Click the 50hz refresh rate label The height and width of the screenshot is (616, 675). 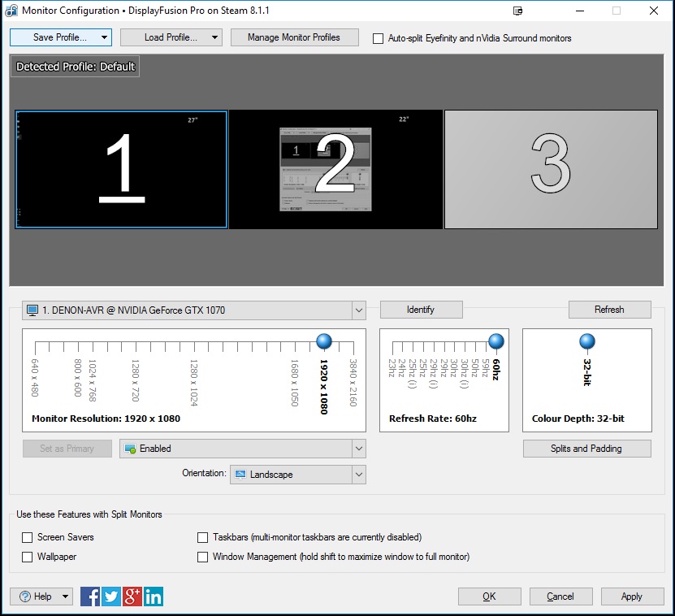click(475, 368)
